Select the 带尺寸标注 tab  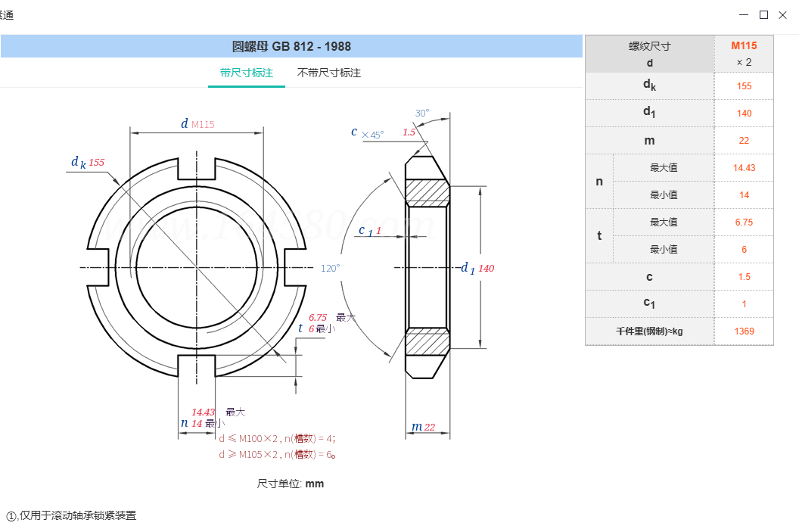[x=247, y=73]
